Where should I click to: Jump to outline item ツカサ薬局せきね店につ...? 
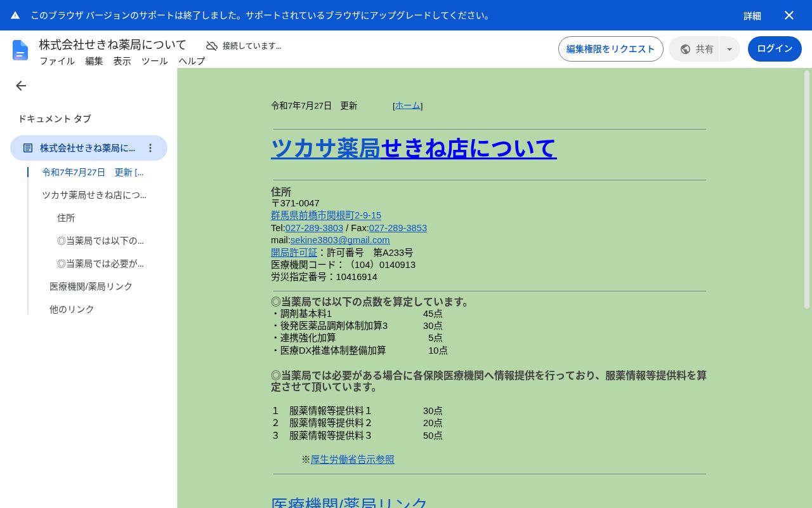[x=95, y=195]
